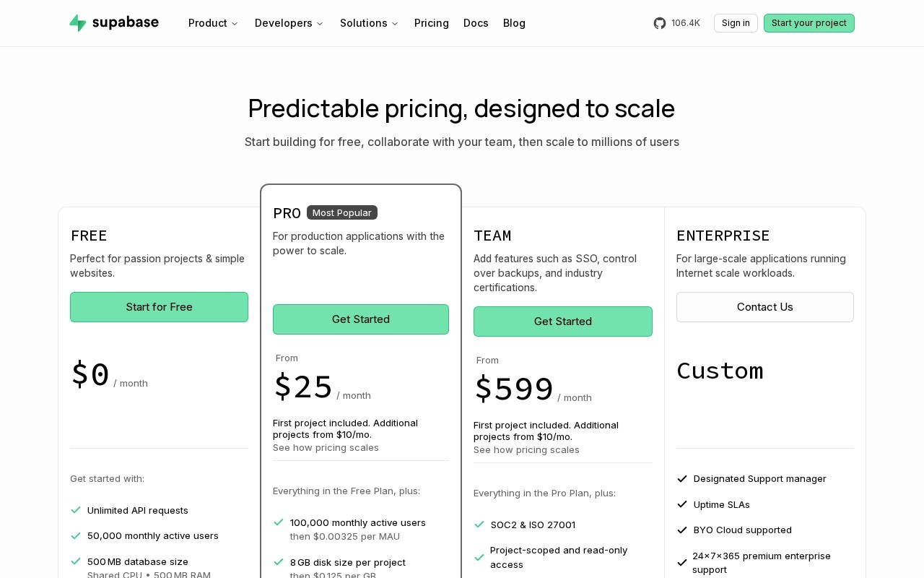Open See how pricing scales under Pro
Image resolution: width=924 pixels, height=578 pixels.
(x=326, y=447)
